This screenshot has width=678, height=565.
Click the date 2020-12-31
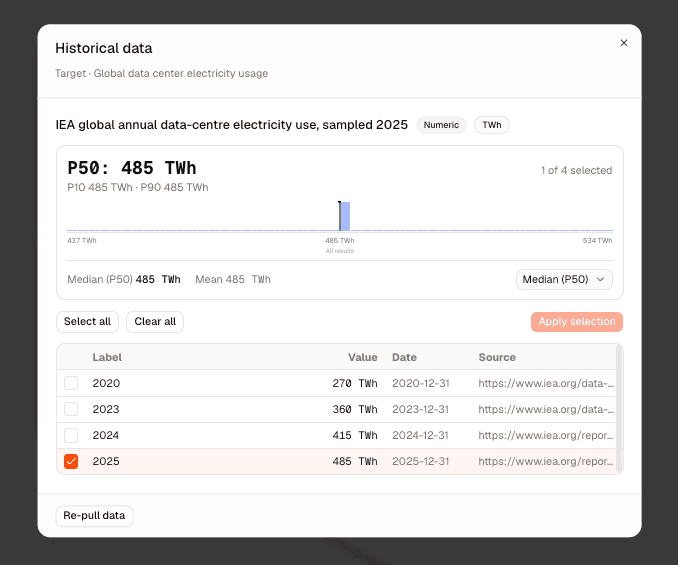(421, 383)
